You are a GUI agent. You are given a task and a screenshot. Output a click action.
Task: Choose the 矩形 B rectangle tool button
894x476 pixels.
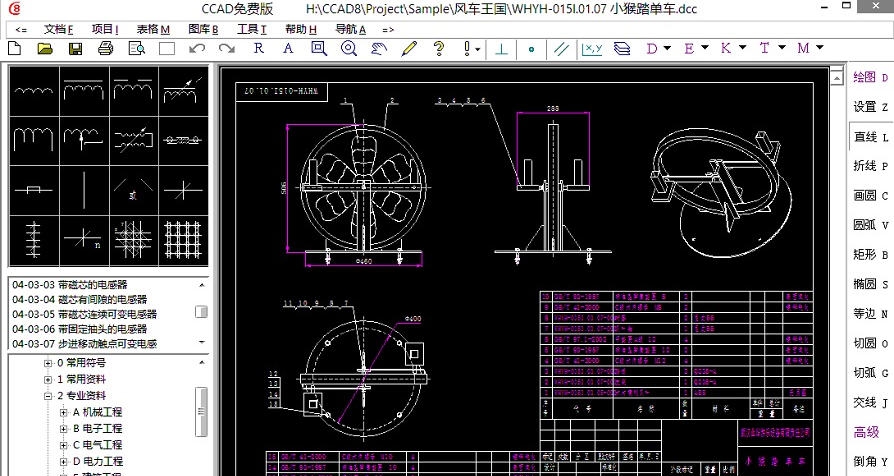(x=870, y=255)
